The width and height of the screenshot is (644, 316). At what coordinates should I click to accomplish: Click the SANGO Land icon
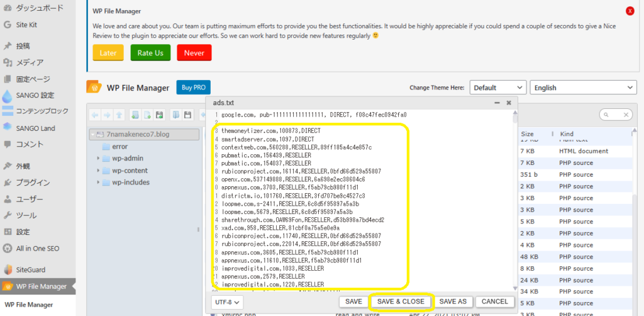(x=7, y=127)
